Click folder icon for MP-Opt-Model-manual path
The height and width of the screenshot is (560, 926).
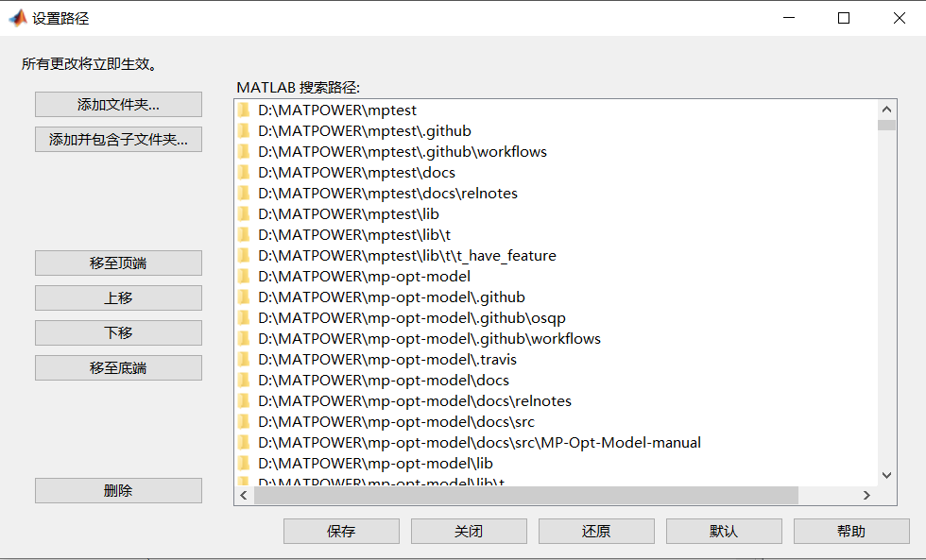pos(244,442)
